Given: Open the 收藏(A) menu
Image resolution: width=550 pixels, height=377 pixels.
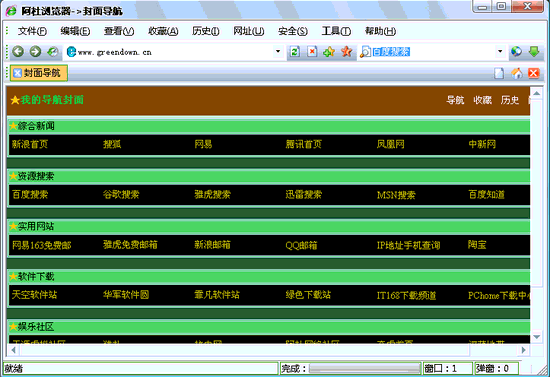Looking at the screenshot, I should (x=163, y=31).
